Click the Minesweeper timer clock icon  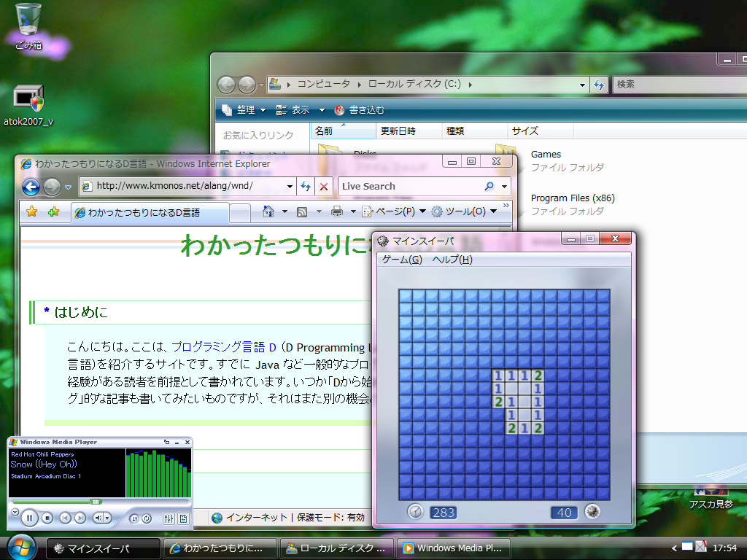click(415, 511)
